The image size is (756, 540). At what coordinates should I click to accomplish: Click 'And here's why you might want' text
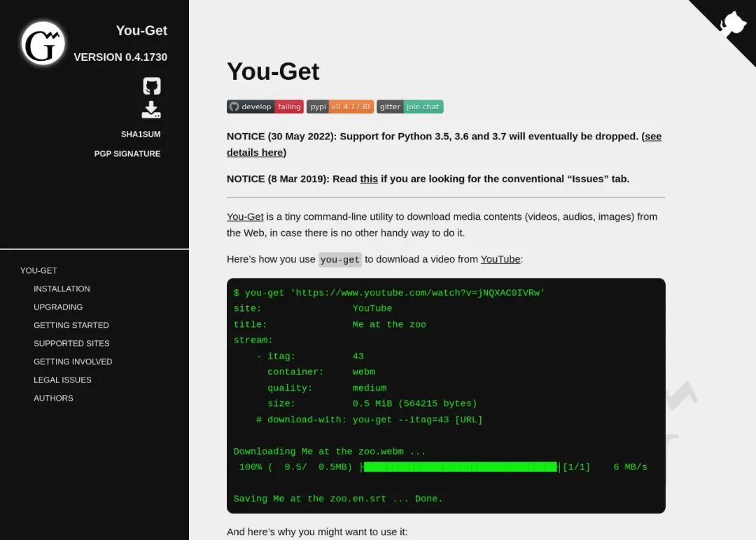[317, 532]
